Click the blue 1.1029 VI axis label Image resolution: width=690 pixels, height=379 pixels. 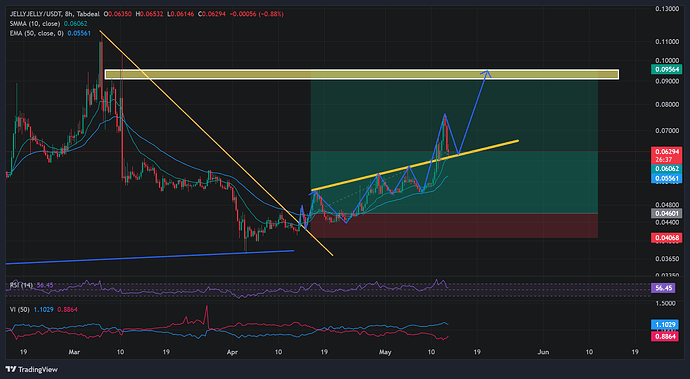tap(664, 325)
